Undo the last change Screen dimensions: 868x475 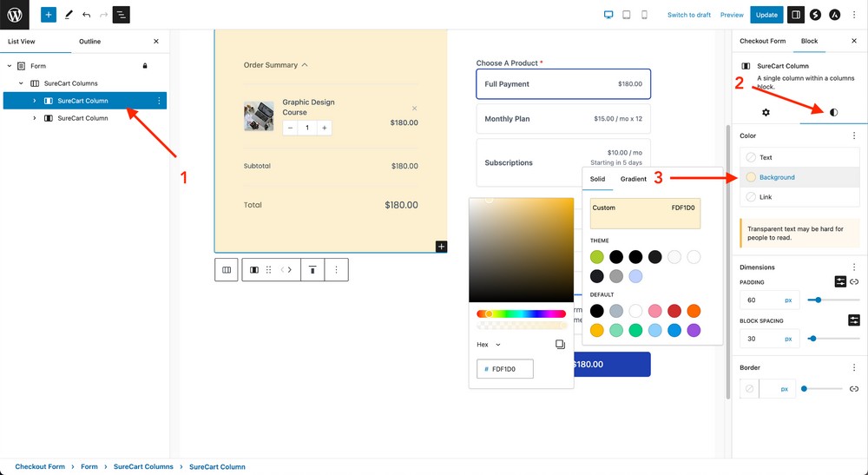pyautogui.click(x=86, y=15)
